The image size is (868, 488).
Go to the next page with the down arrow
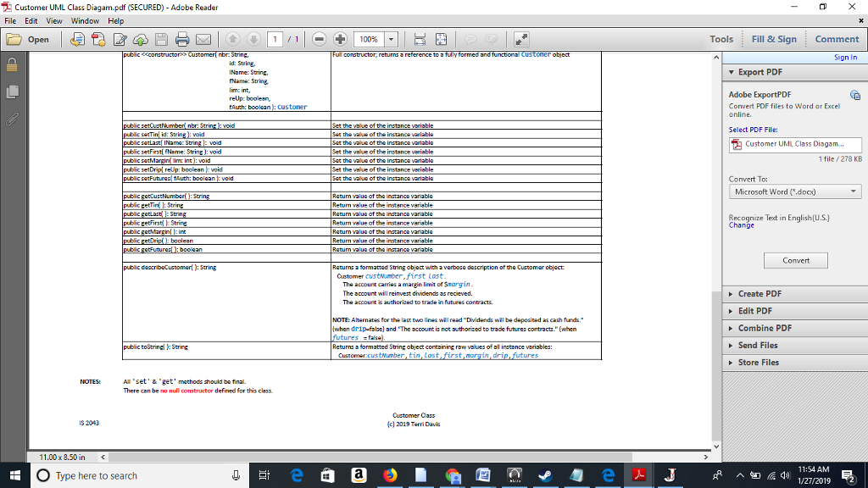click(253, 39)
